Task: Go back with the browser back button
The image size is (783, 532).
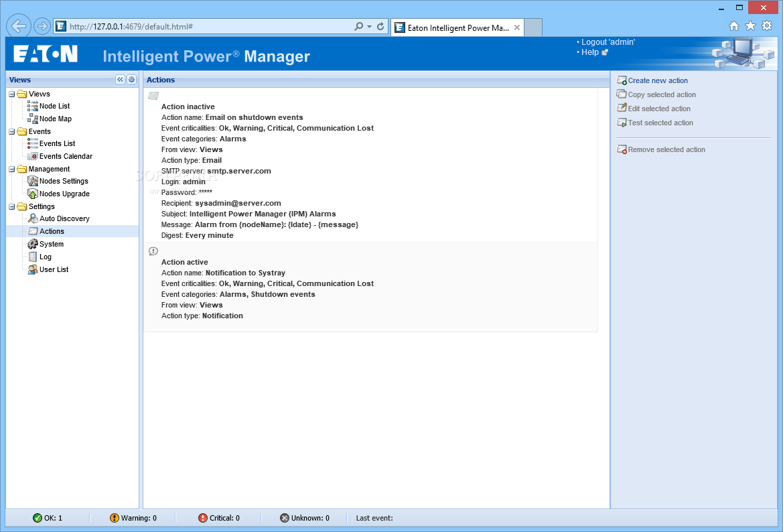Action: (x=19, y=25)
